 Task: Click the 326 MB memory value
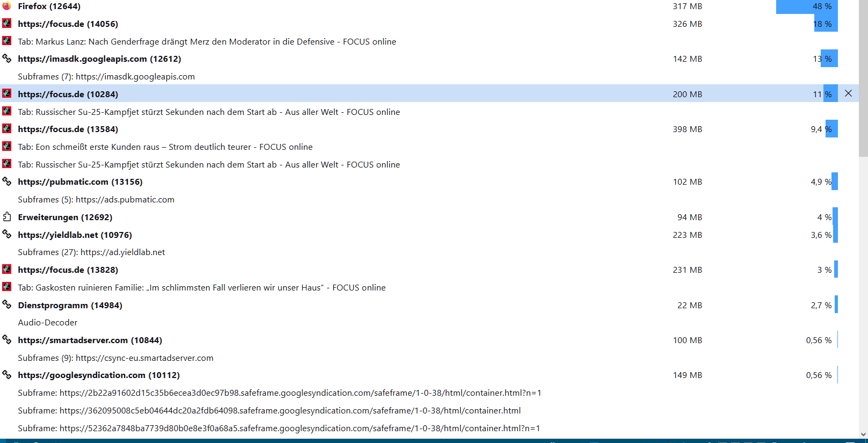coord(688,24)
